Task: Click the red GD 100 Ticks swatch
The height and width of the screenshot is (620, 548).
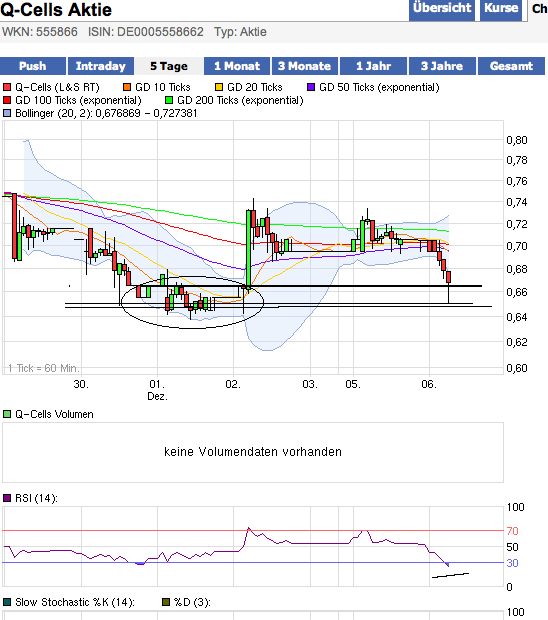Action: [x=7, y=100]
